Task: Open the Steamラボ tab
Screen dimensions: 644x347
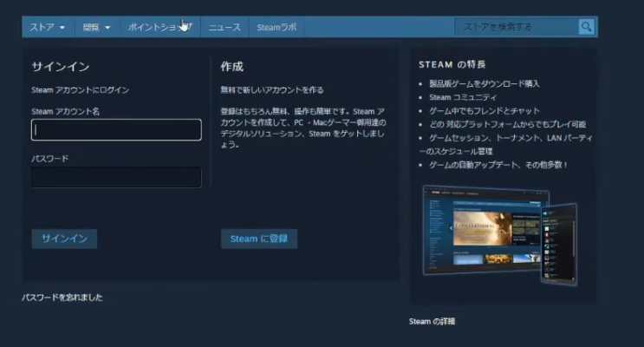Action: pos(276,27)
